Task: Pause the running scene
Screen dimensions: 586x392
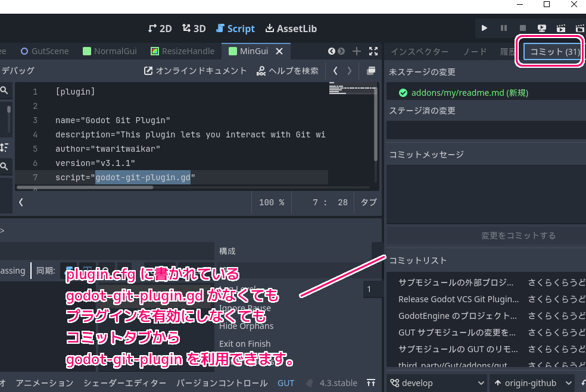Action: 503,28
